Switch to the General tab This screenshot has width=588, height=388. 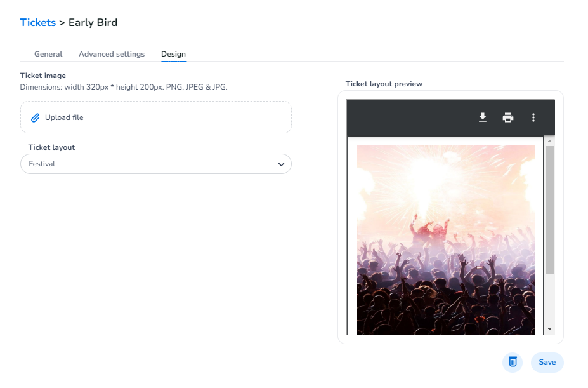coord(48,54)
